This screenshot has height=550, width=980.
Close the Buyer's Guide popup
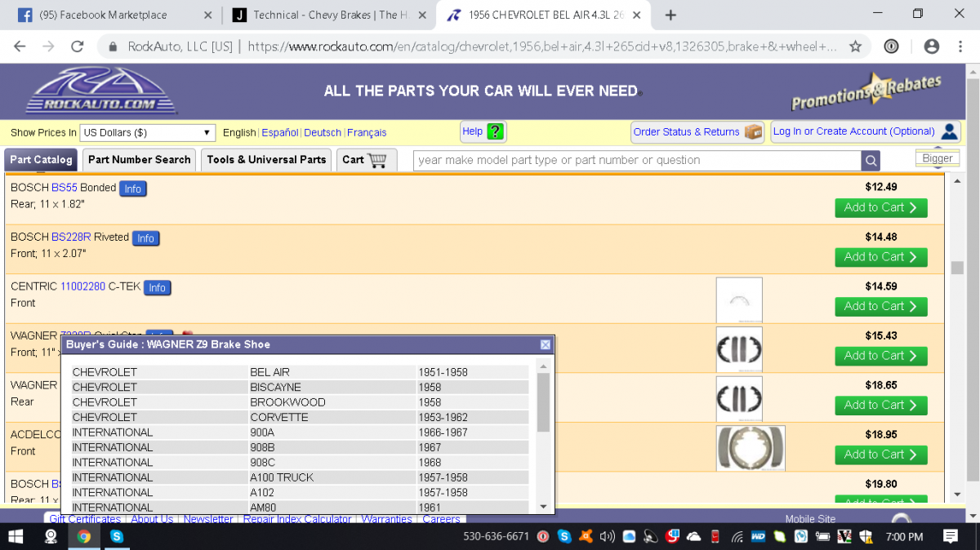point(546,345)
